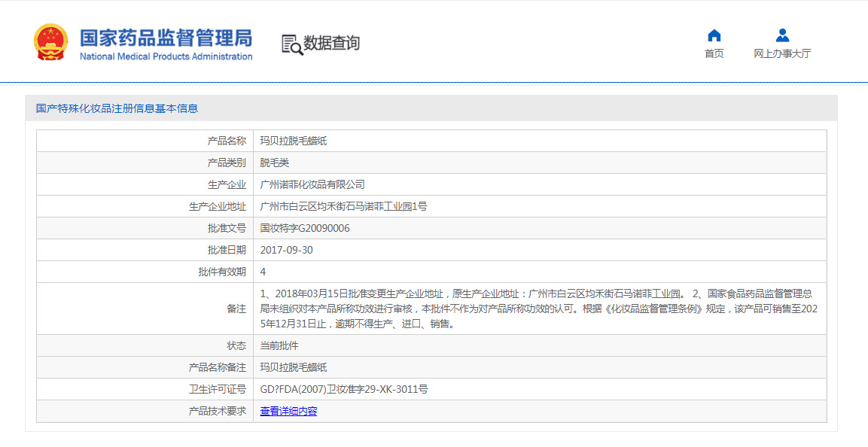Click the 数据查询 magnifier document icon

292,44
